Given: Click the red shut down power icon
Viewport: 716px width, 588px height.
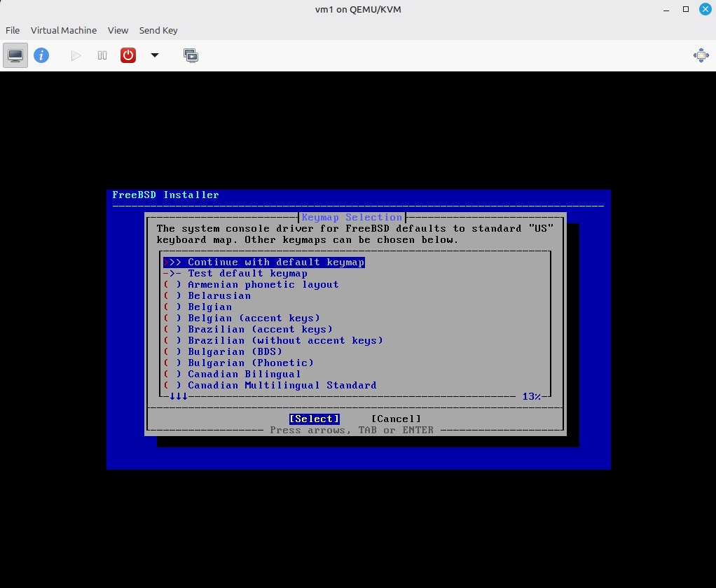Looking at the screenshot, I should click(x=128, y=55).
